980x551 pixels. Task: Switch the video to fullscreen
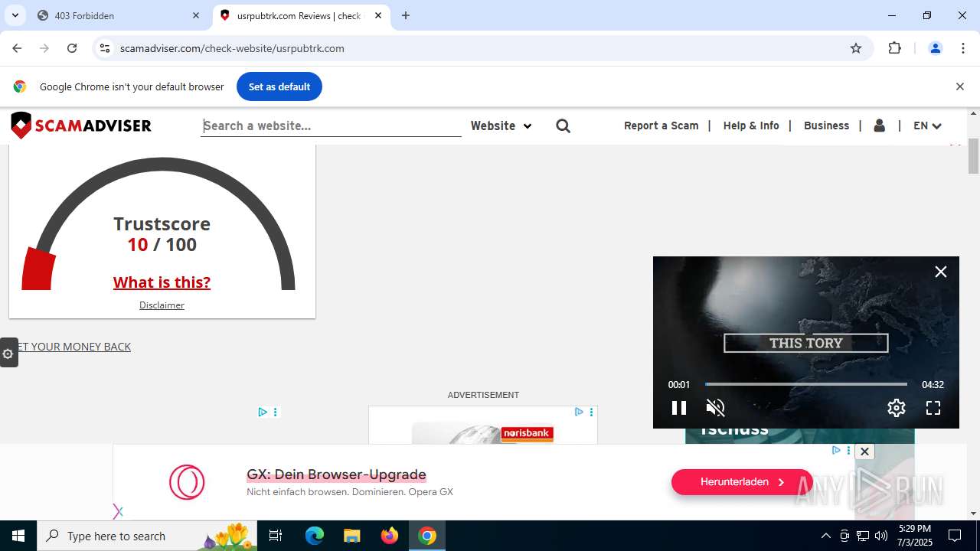point(933,408)
